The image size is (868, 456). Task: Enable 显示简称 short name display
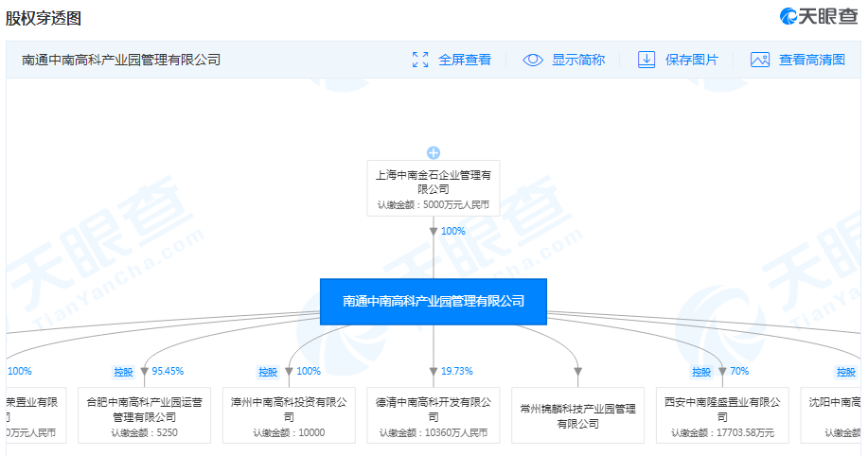(x=577, y=60)
